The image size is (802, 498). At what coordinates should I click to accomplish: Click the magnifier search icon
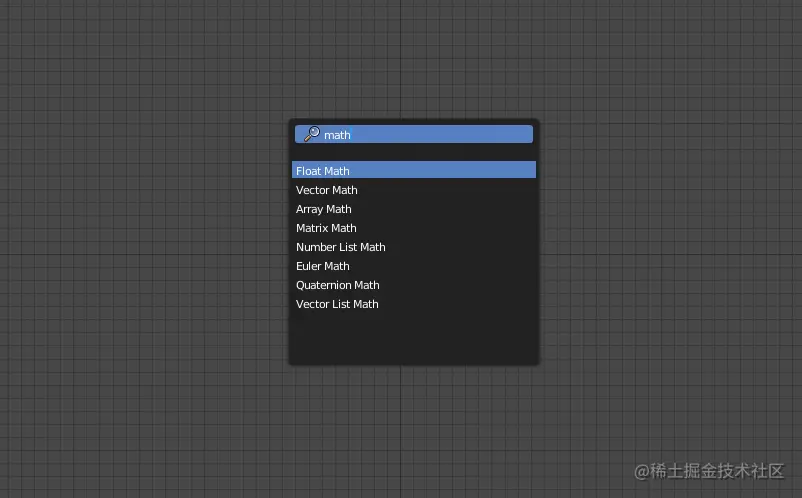coord(311,134)
